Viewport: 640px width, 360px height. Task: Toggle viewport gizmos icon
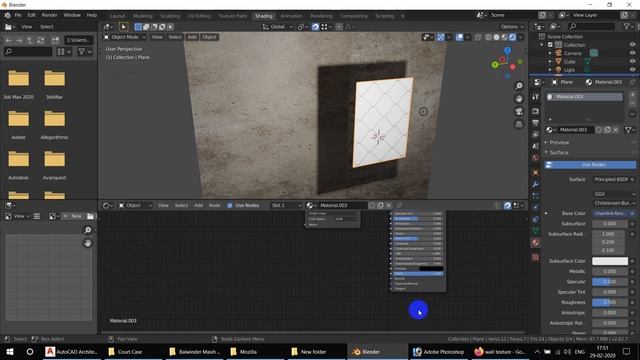coord(441,37)
